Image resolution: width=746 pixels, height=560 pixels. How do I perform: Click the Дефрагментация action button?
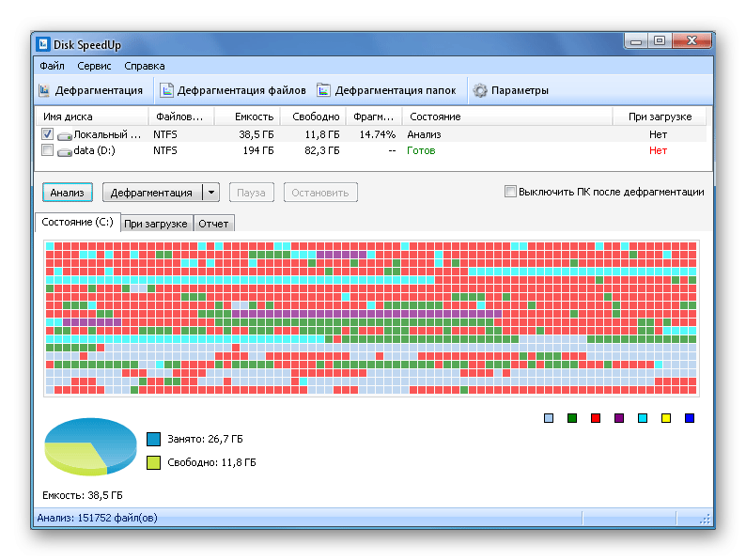[x=152, y=193]
